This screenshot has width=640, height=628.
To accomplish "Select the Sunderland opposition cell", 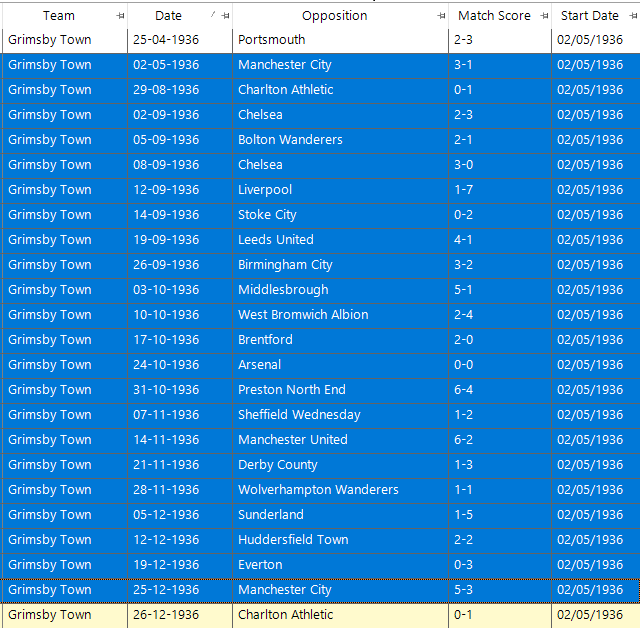I will [x=340, y=515].
